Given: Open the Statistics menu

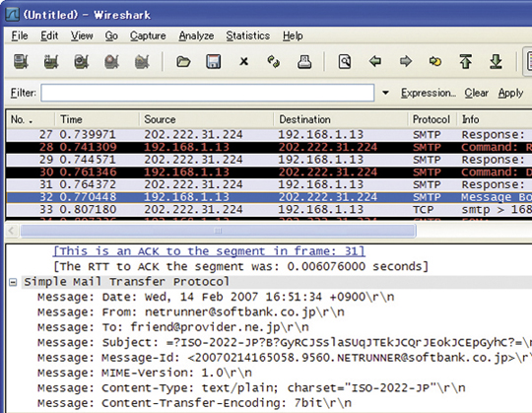Looking at the screenshot, I should point(248,35).
